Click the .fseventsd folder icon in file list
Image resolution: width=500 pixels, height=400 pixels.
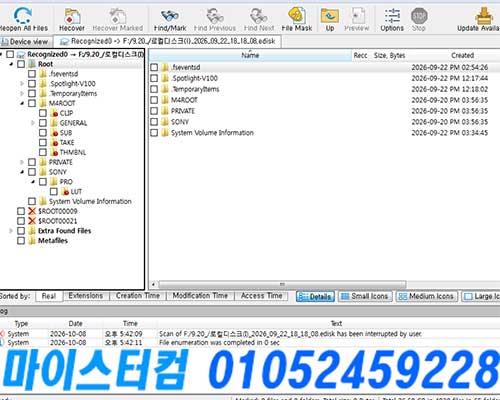point(165,67)
